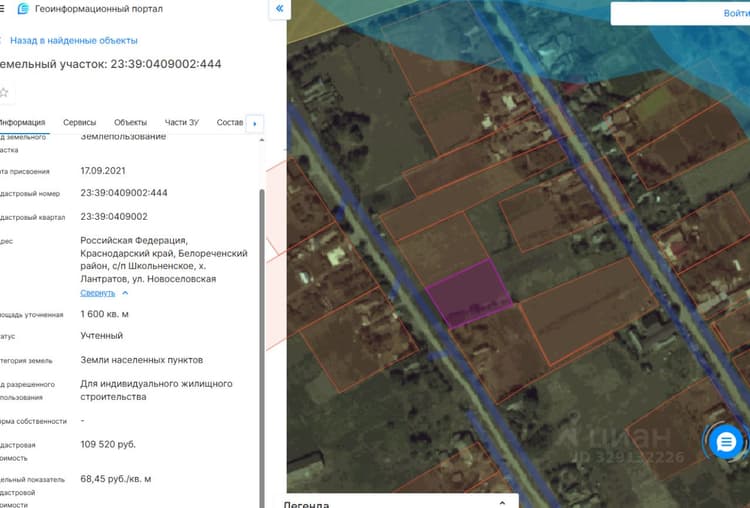
Task: Select the date value 17.09.2021
Action: pos(103,171)
